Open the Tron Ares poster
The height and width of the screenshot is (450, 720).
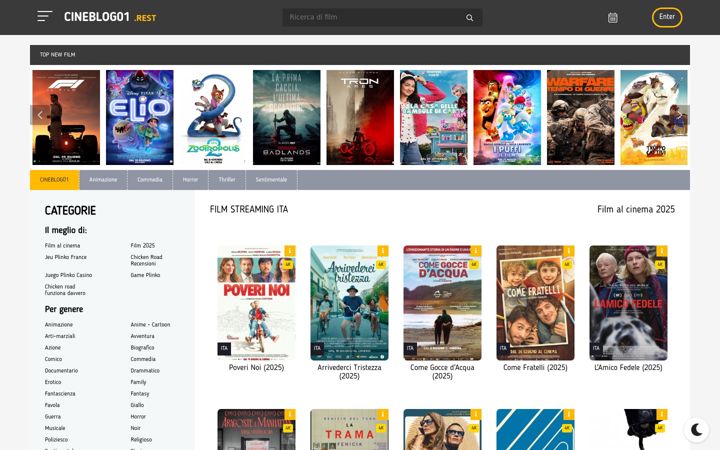360,117
